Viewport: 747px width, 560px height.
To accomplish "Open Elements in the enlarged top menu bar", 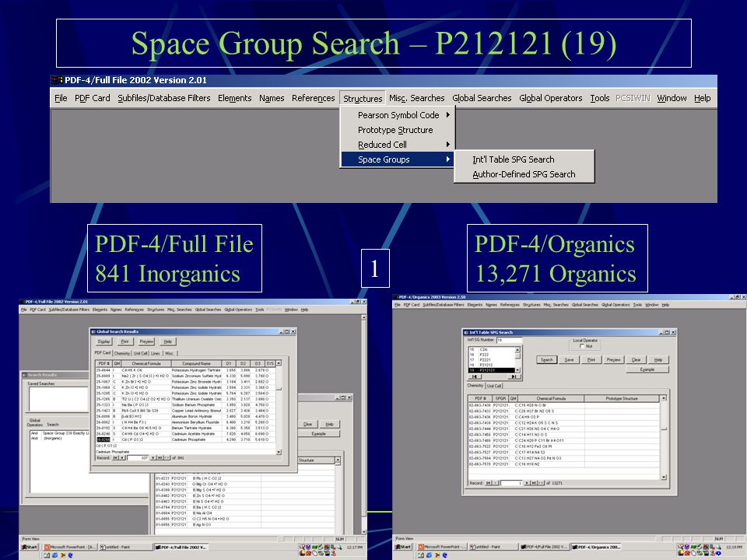I will 234,98.
